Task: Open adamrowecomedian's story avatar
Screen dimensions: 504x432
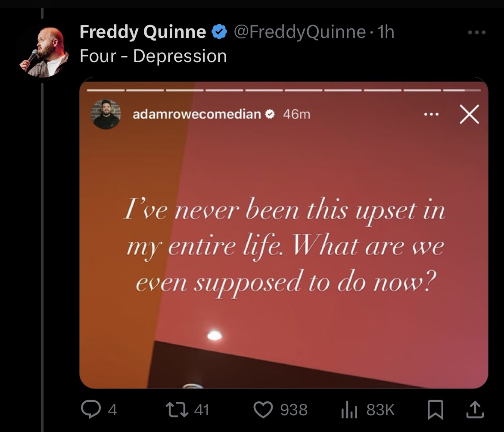Action: click(x=106, y=114)
